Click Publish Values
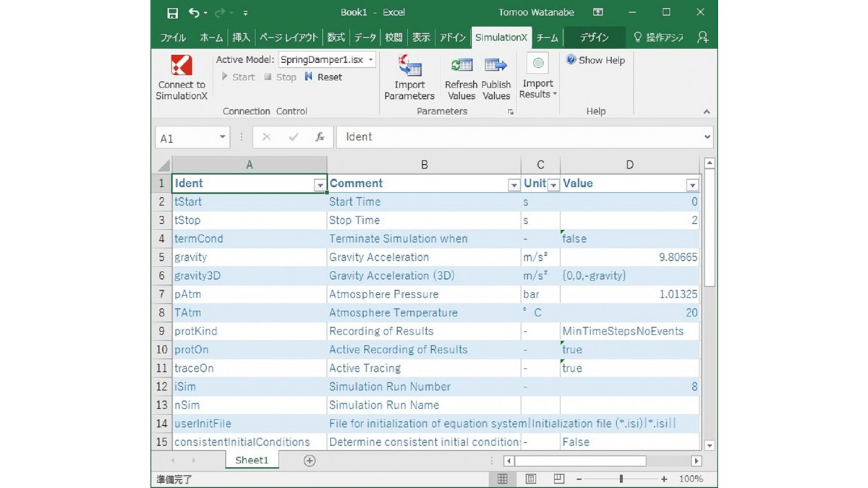Viewport: 868px width, 488px height. 496,77
